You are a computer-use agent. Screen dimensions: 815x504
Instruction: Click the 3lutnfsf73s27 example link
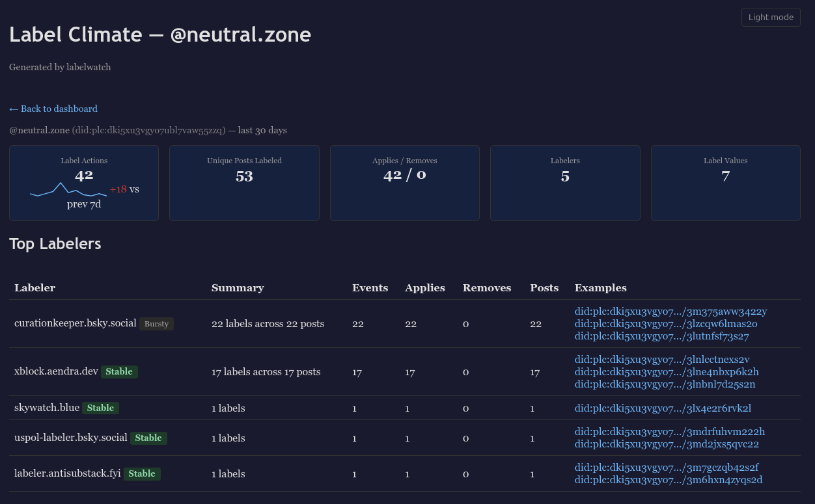661,336
